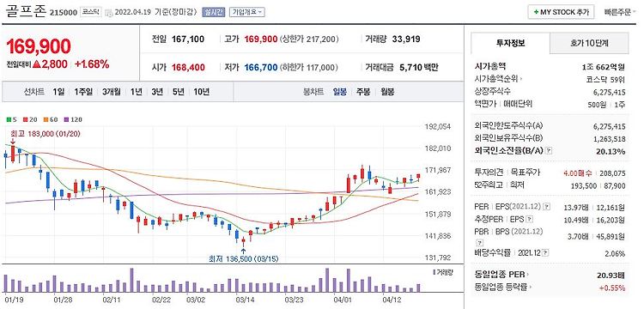Click the current price 169,900
The image size is (644, 309).
click(38, 46)
